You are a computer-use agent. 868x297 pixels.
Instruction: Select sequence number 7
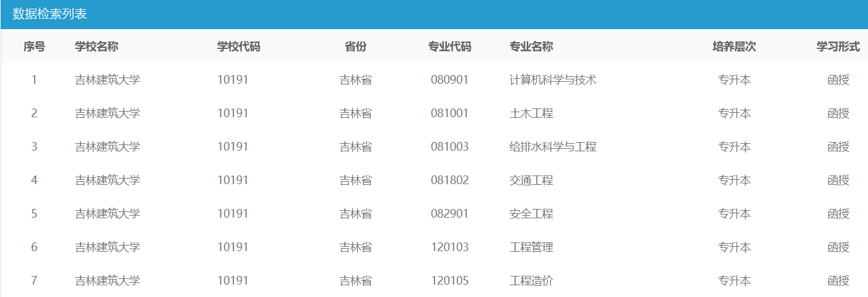pyautogui.click(x=34, y=281)
